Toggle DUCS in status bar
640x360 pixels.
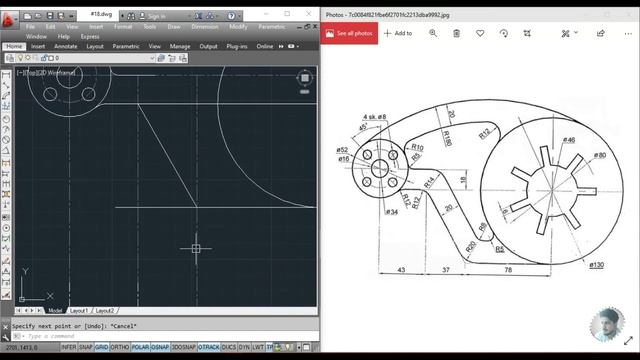pyautogui.click(x=229, y=347)
